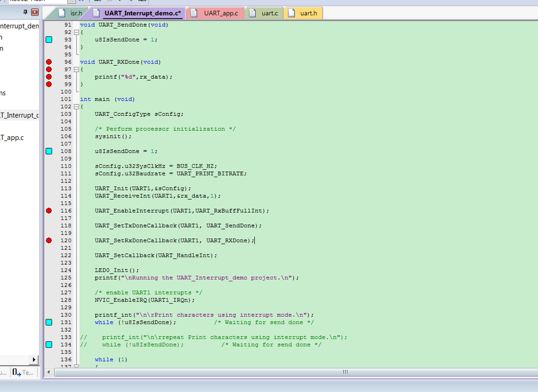The image size is (538, 392).
Task: Open the UART_app.c tab
Action: point(216,13)
